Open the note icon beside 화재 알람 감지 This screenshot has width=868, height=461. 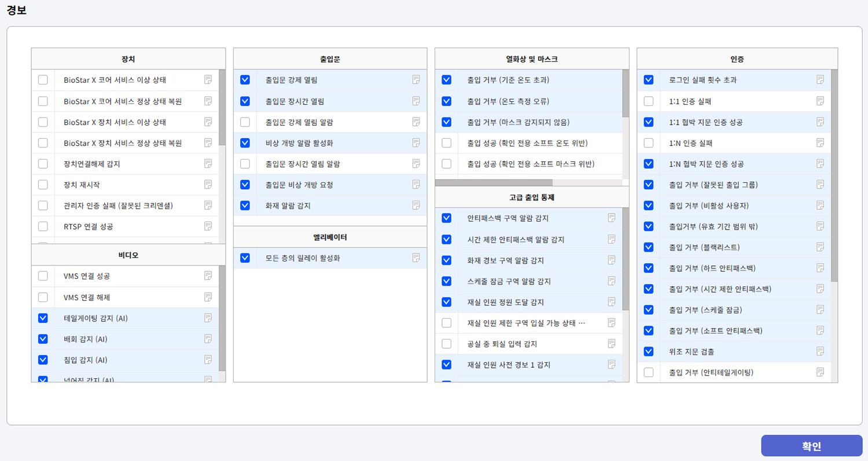coord(415,205)
